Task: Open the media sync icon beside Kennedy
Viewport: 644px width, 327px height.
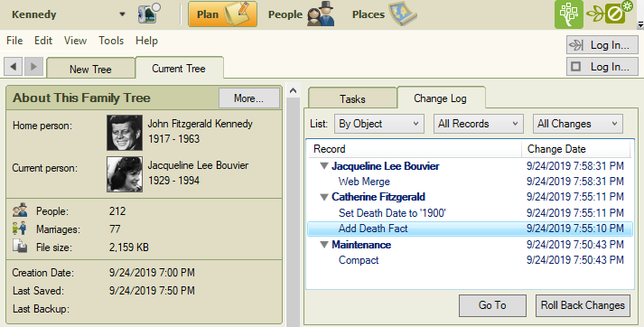Action: pos(149,14)
